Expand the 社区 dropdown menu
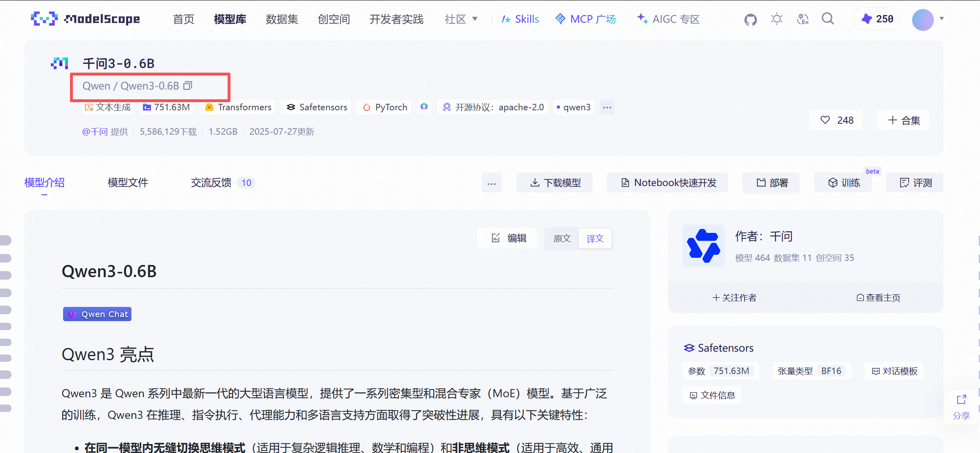This screenshot has width=980, height=453. tap(461, 19)
